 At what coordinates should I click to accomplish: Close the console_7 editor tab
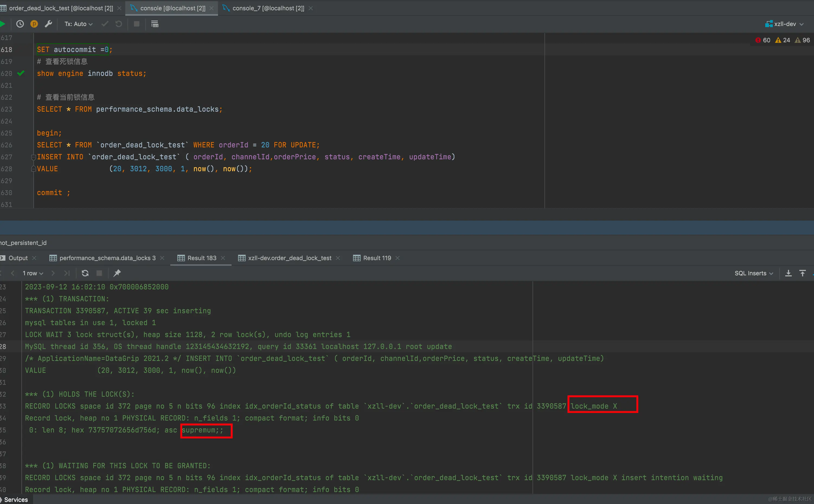(310, 8)
